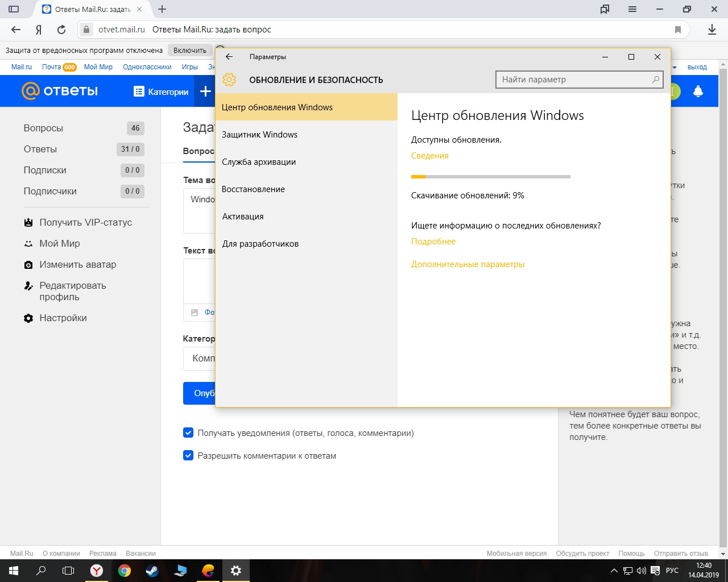The height and width of the screenshot is (582, 728).
Task: Open Настройки in Ответы sidebar
Action: tap(63, 318)
